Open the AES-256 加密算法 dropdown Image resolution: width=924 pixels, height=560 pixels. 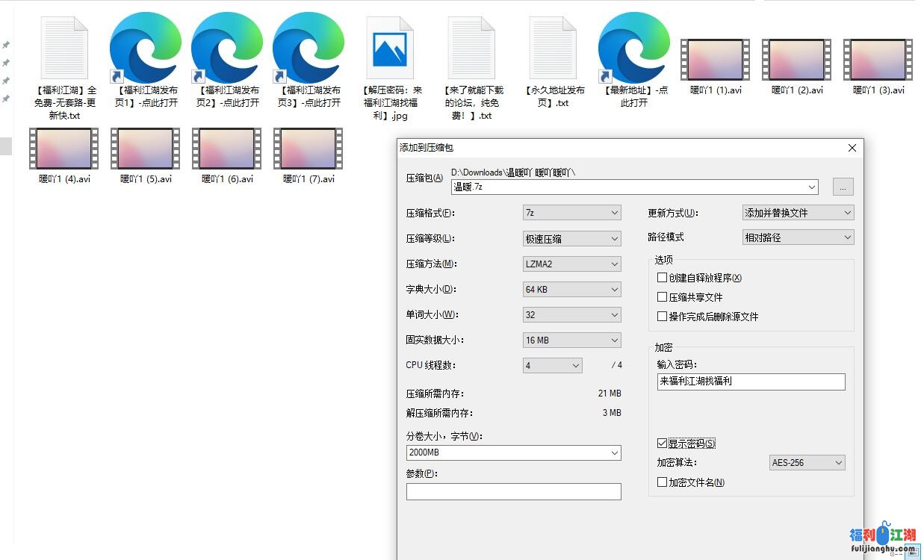[x=807, y=463]
